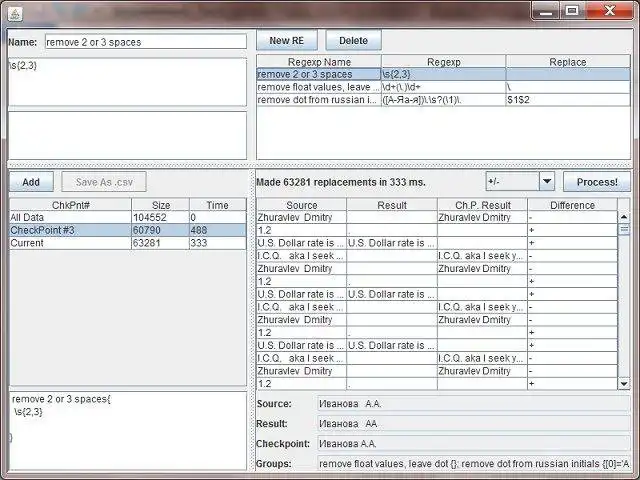This screenshot has width=640, height=480.
Task: Click the regexp summary text area at bottom left
Action: pyautogui.click(x=127, y=431)
